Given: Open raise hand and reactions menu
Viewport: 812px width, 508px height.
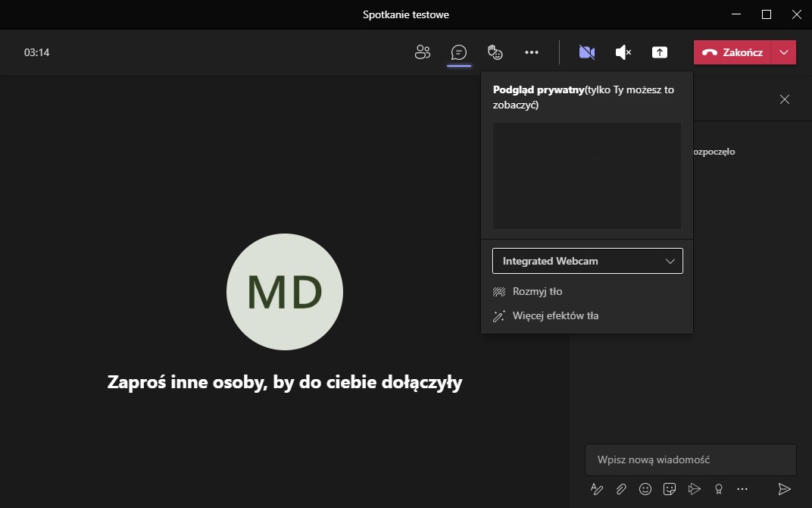Looking at the screenshot, I should (x=495, y=52).
